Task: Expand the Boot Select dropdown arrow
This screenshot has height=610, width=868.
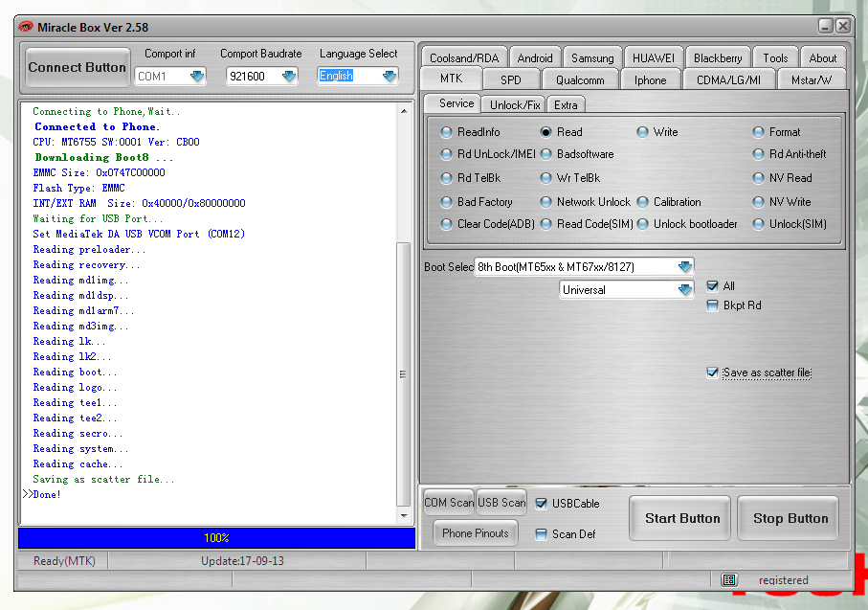Action: pos(685,267)
